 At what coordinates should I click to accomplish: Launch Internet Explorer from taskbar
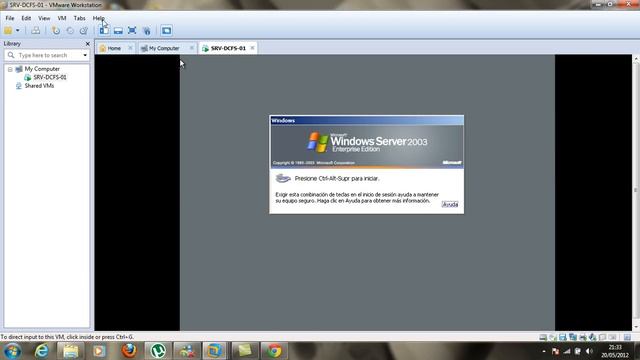42,351
